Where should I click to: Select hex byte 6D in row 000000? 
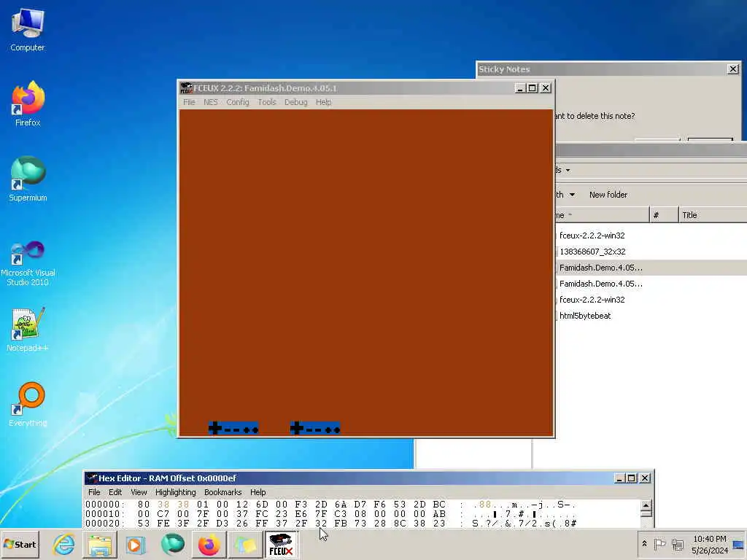262,505
